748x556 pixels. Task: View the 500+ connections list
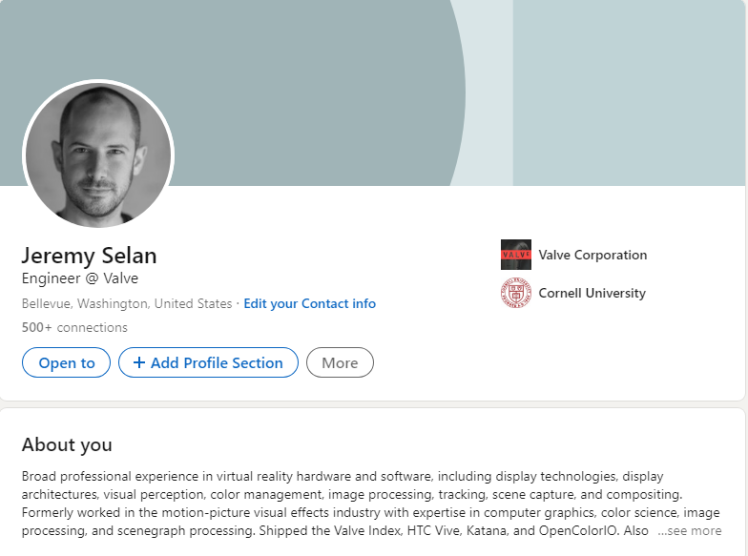click(x=74, y=327)
